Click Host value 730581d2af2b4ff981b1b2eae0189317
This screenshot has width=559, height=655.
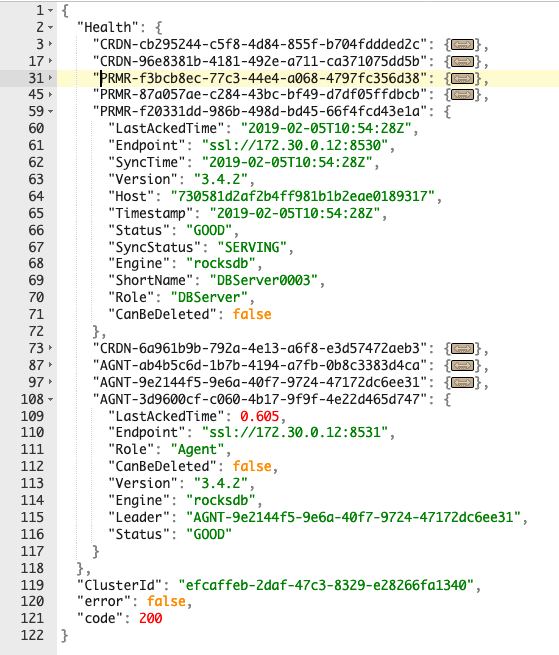[303, 196]
